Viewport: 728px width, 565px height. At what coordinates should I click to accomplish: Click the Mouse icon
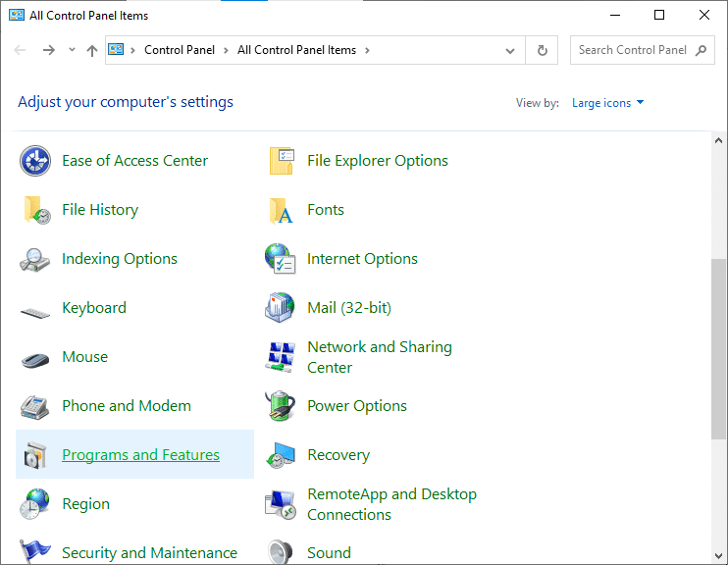click(35, 358)
